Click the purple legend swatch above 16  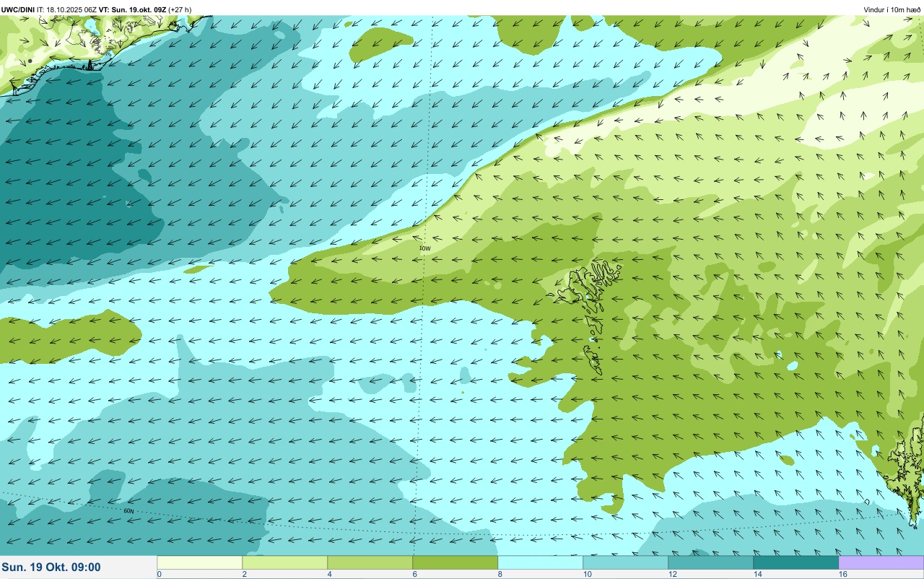tap(881, 562)
